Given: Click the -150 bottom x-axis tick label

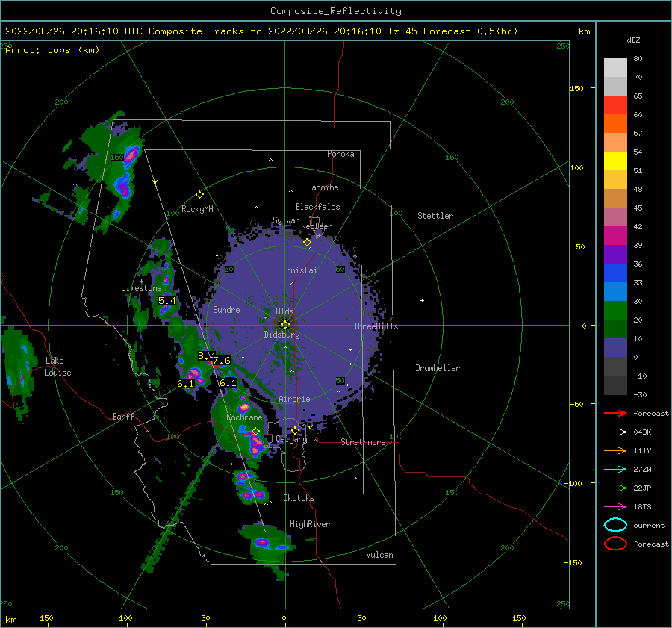Looking at the screenshot, I should [44, 618].
